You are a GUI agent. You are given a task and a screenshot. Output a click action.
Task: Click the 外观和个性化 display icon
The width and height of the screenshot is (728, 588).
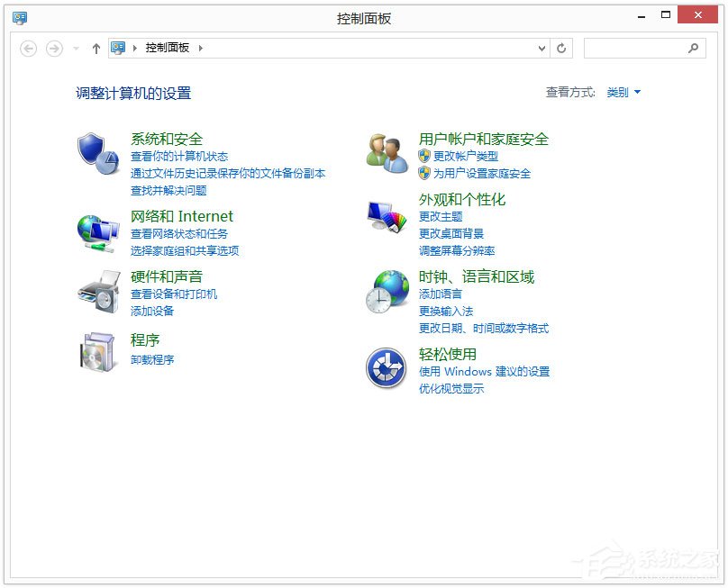pos(387,218)
